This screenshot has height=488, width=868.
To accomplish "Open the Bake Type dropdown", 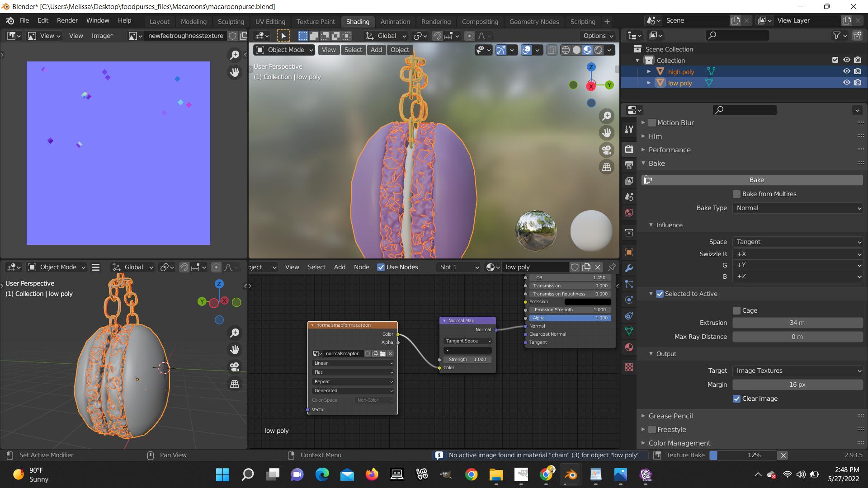I will click(798, 208).
